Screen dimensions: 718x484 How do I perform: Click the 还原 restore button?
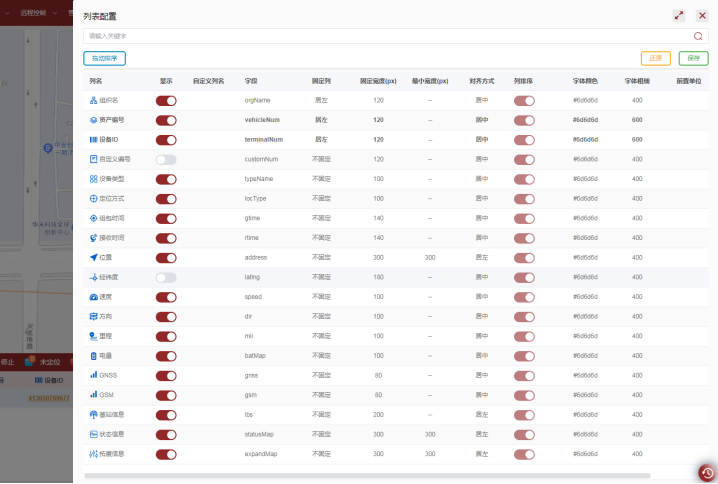655,58
